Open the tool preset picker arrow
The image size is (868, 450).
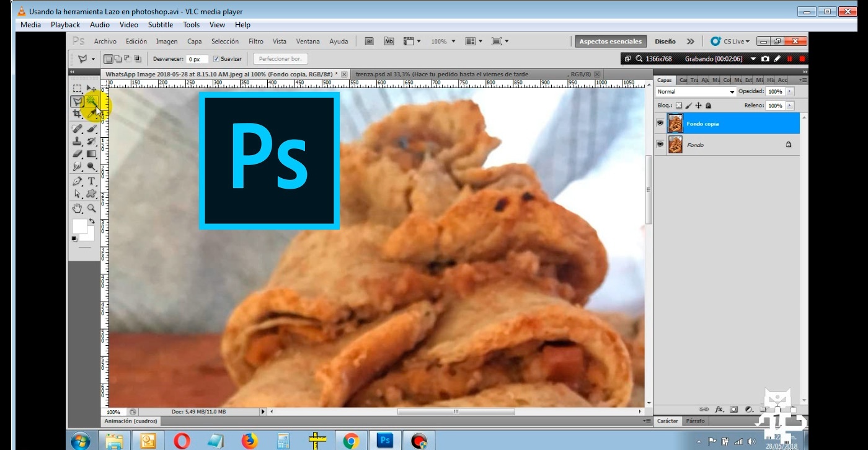[x=93, y=59]
